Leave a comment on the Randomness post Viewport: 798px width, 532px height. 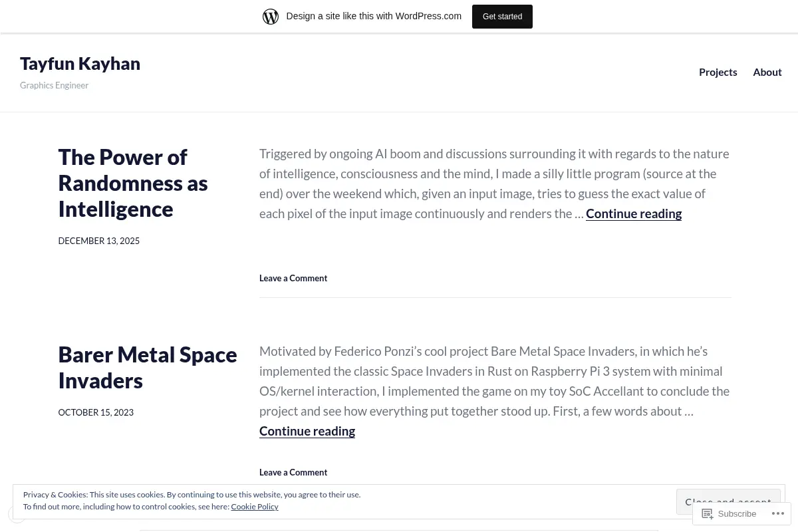coord(293,278)
